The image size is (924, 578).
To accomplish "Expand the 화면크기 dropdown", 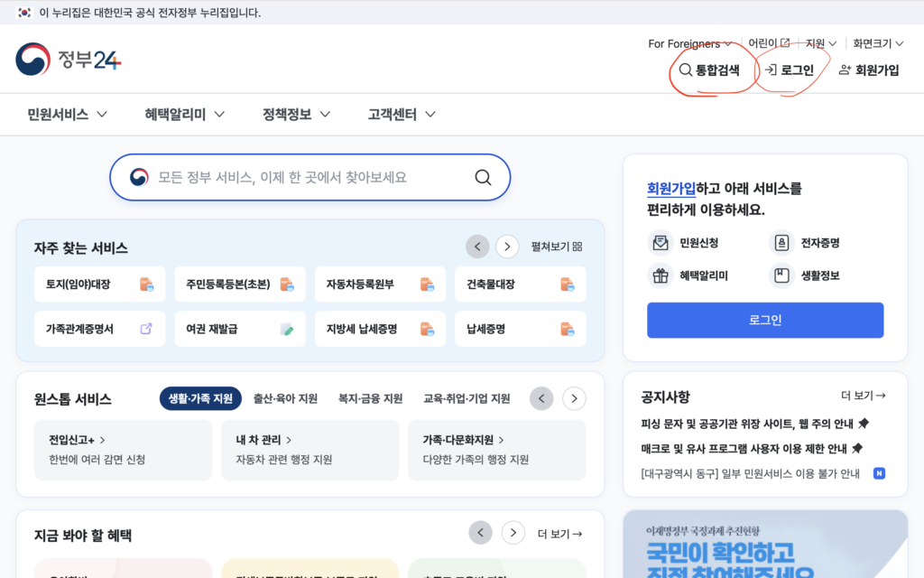I will tap(878, 43).
